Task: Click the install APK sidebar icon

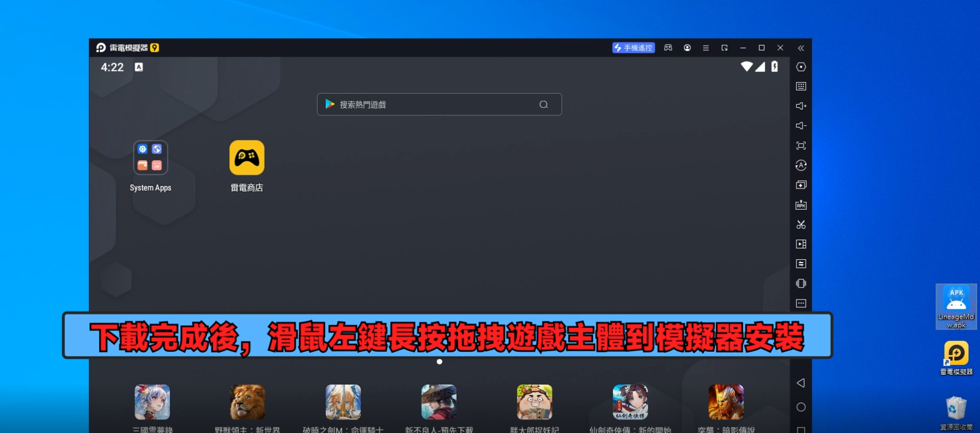Action: point(801,205)
